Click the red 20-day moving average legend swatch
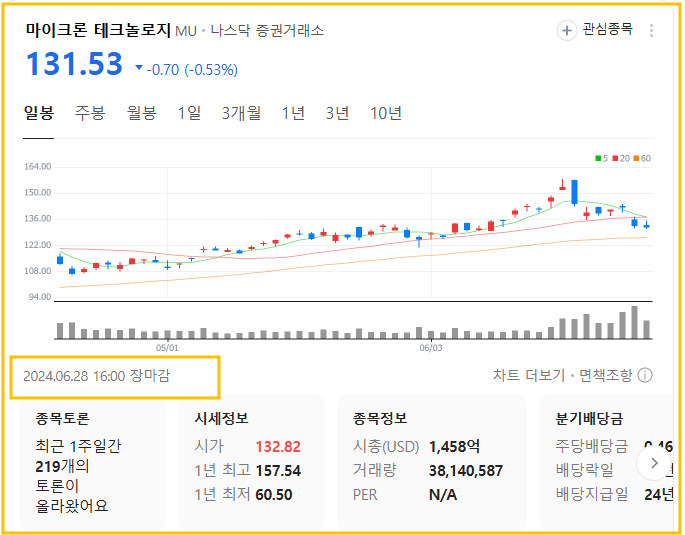685x535 pixels. (615, 159)
